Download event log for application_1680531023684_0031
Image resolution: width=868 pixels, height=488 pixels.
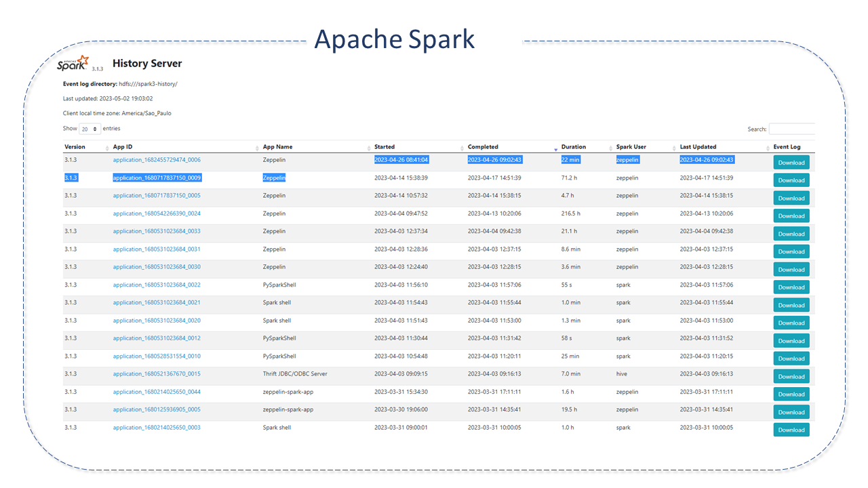click(791, 251)
